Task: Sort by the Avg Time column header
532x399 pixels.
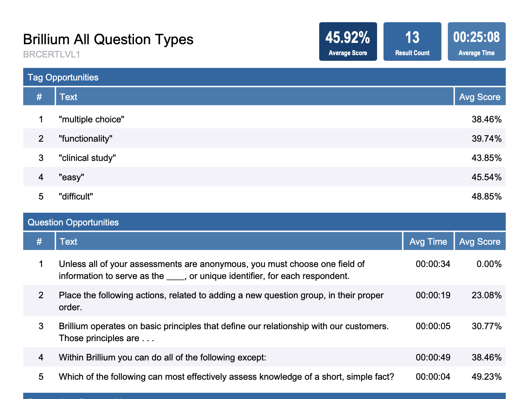Action: point(428,241)
